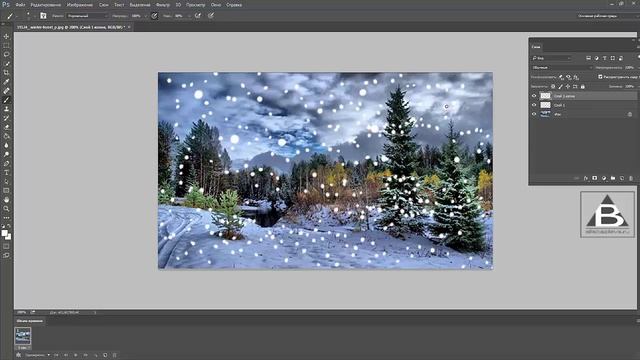Open the brush blending mode dropdown
Image resolution: width=640 pixels, height=360 pixels.
click(x=88, y=16)
